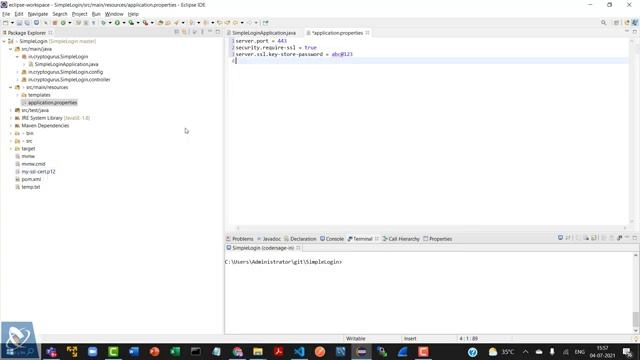Click the terminal command prompt line
This screenshot has width=640, height=360.
(283, 262)
